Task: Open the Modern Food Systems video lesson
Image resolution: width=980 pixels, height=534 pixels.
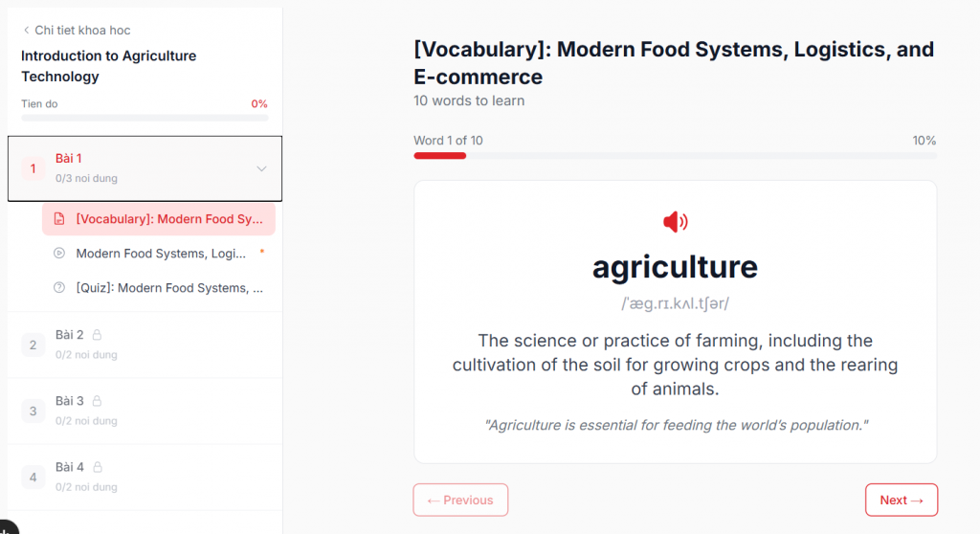Action: tap(161, 254)
